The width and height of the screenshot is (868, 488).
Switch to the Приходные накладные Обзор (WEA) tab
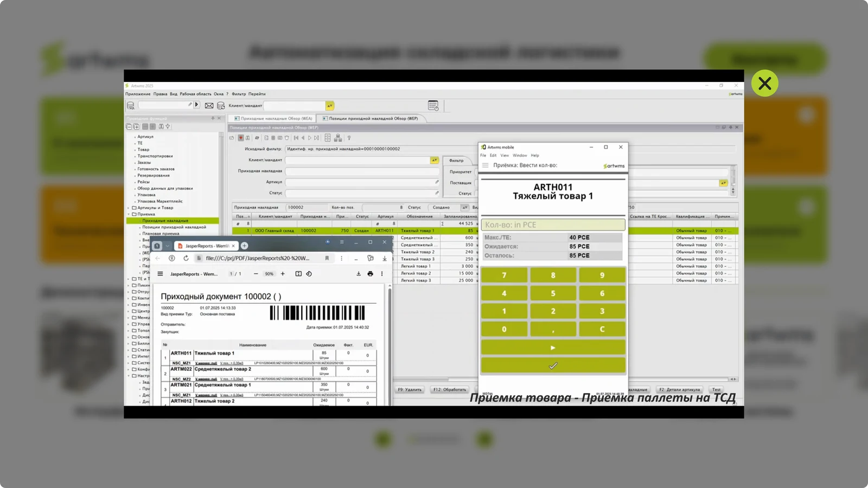273,118
